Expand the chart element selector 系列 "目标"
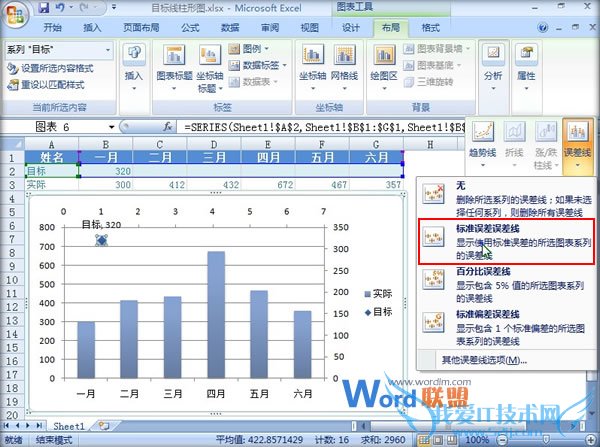Viewport: 600px width, 447px height. pyautogui.click(x=108, y=50)
